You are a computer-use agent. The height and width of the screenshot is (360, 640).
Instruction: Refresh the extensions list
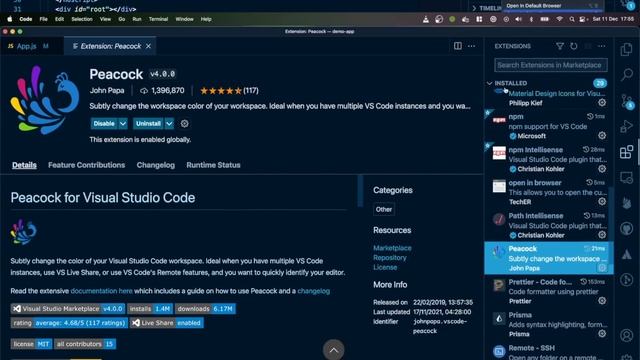click(x=574, y=47)
